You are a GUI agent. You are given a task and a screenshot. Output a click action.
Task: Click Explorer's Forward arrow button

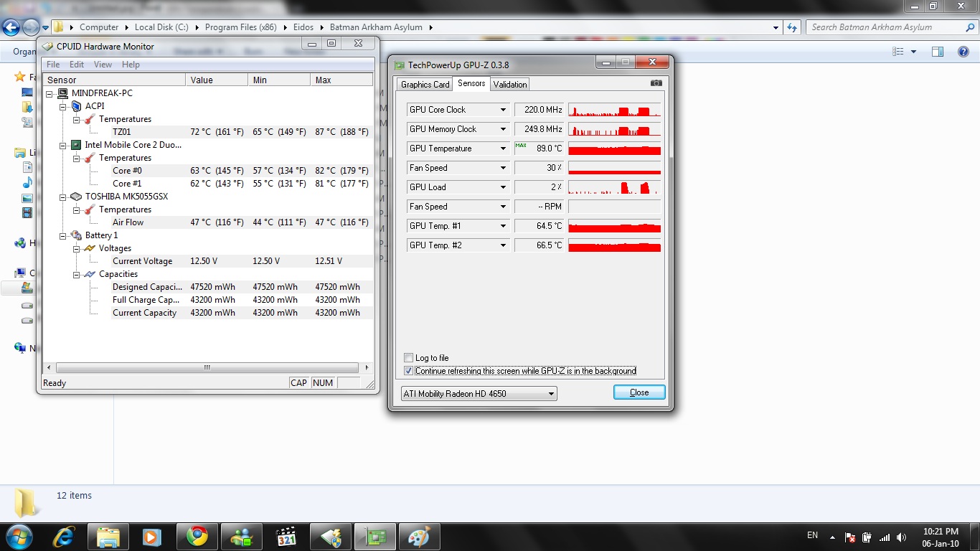pyautogui.click(x=31, y=27)
